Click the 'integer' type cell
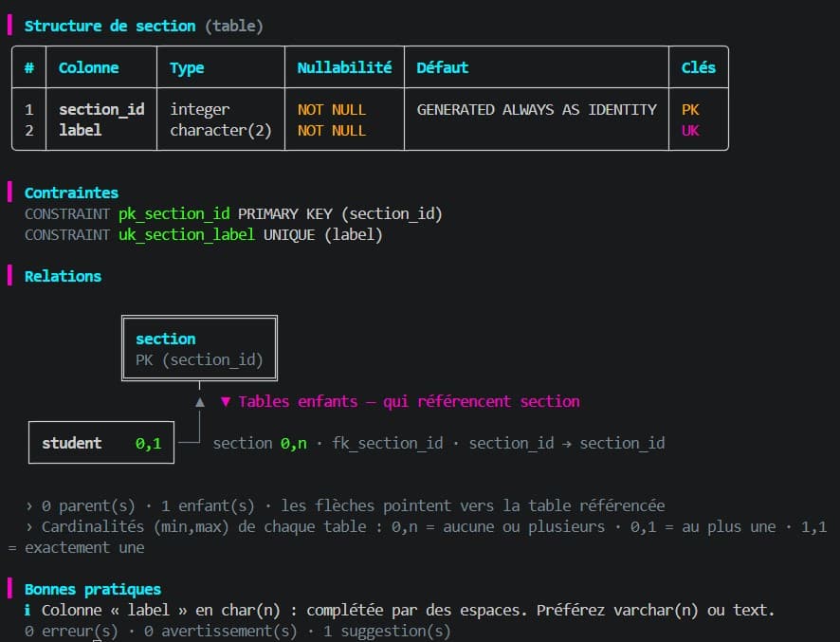 pyautogui.click(x=200, y=110)
